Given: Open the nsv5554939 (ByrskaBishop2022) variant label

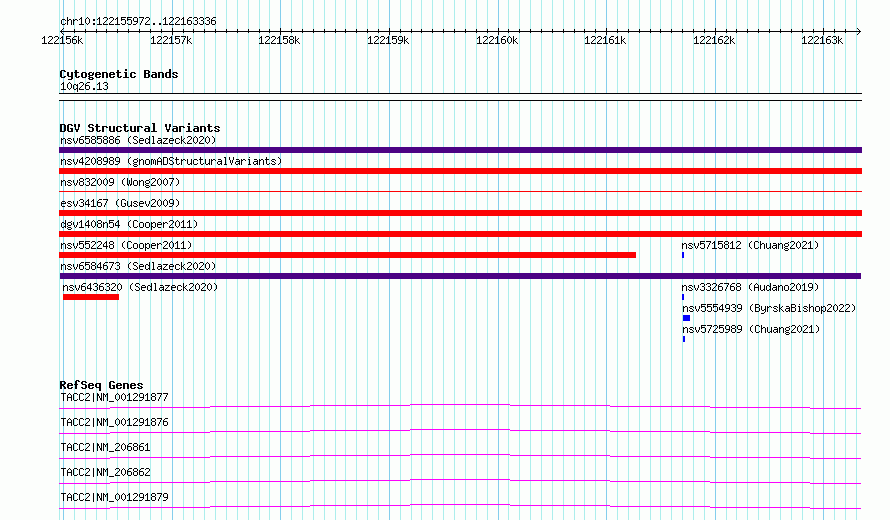Looking at the screenshot, I should (x=769, y=308).
